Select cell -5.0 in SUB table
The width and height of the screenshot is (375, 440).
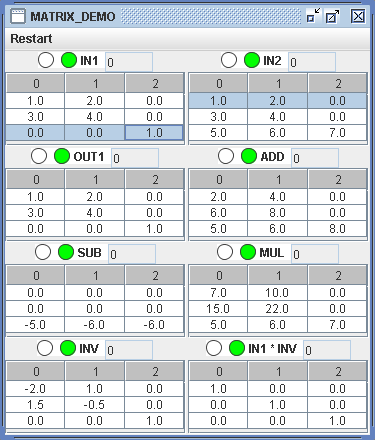point(35,325)
